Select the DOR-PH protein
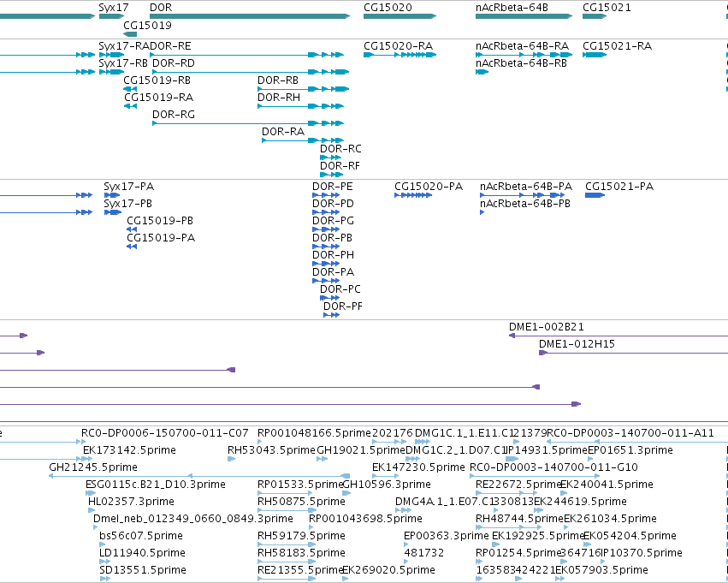The image size is (728, 583). pos(326,264)
